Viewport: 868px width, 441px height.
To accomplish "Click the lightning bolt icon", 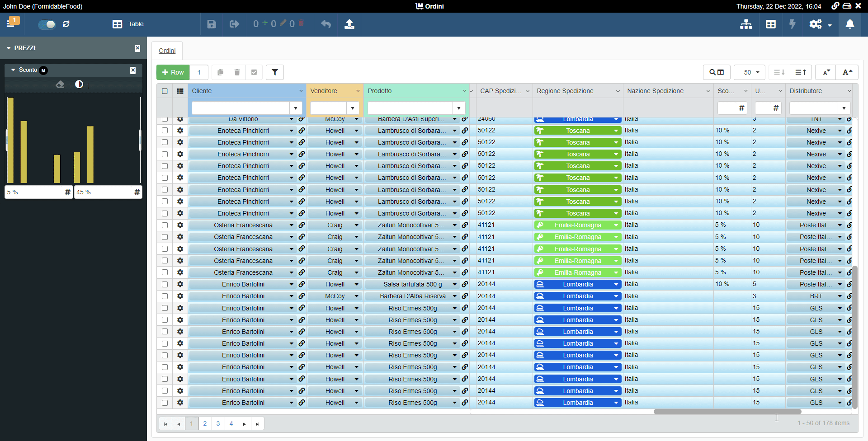I will [792, 24].
